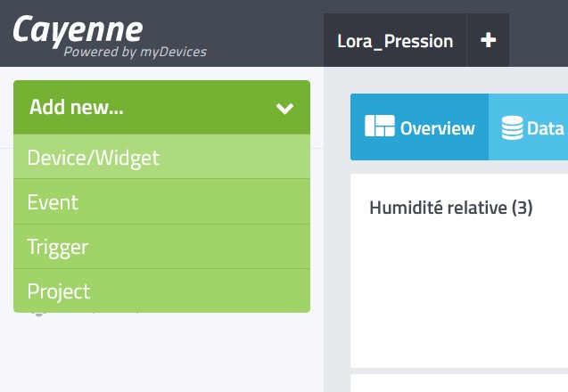Screen dimensions: 568x392
Task: Click the Data database stack icon
Action: [x=512, y=127]
